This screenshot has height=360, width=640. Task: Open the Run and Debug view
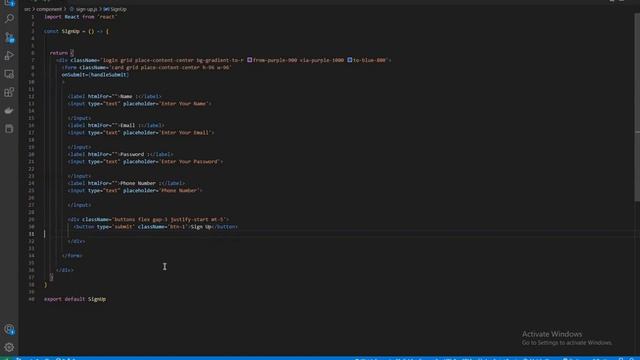click(9, 56)
